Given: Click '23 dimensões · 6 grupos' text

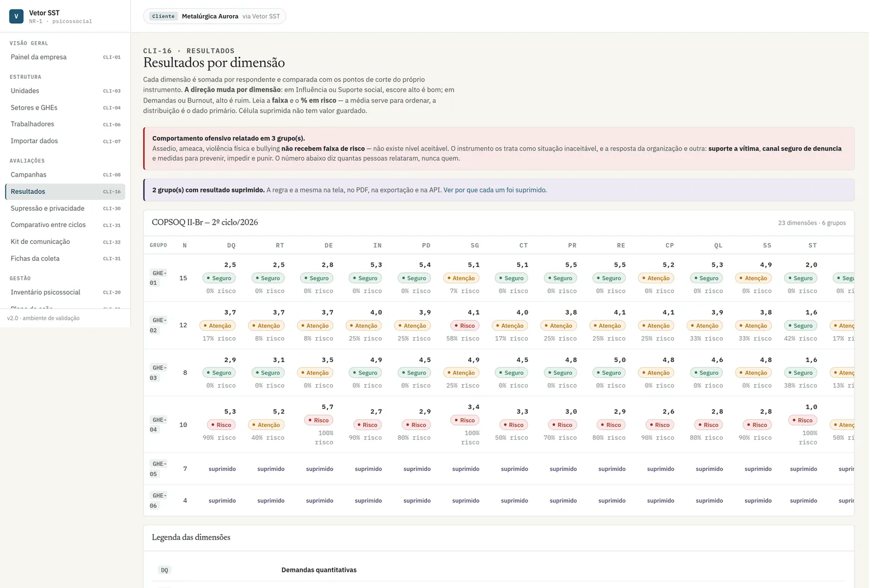Looking at the screenshot, I should [x=812, y=223].
